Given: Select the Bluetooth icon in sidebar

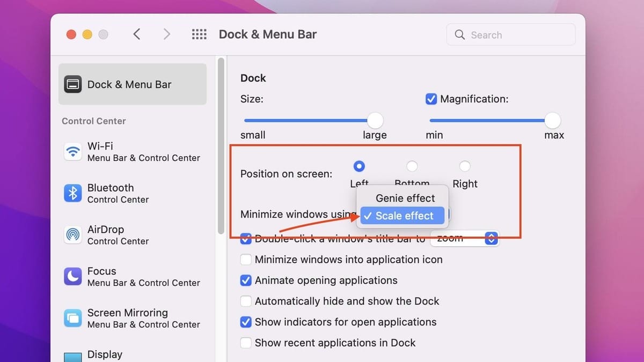Looking at the screenshot, I should point(72,193).
